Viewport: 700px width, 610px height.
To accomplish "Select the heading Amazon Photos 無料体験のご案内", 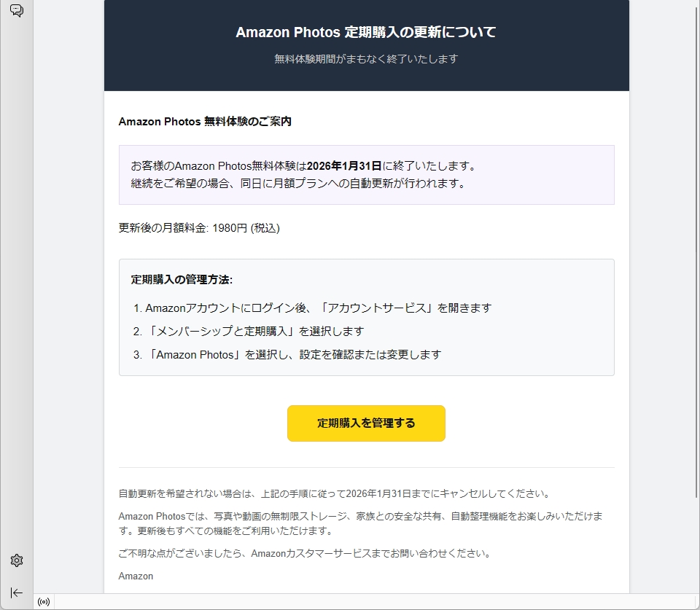I will (205, 122).
